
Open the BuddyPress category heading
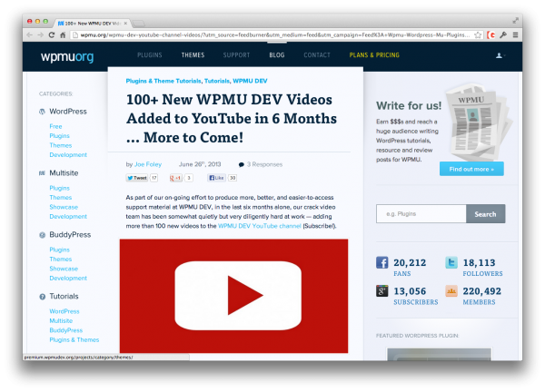point(70,235)
